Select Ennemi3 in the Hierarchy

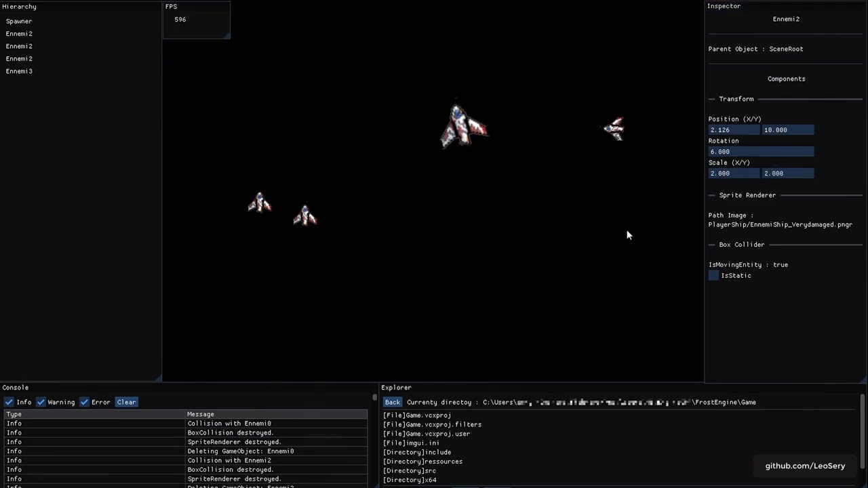19,71
